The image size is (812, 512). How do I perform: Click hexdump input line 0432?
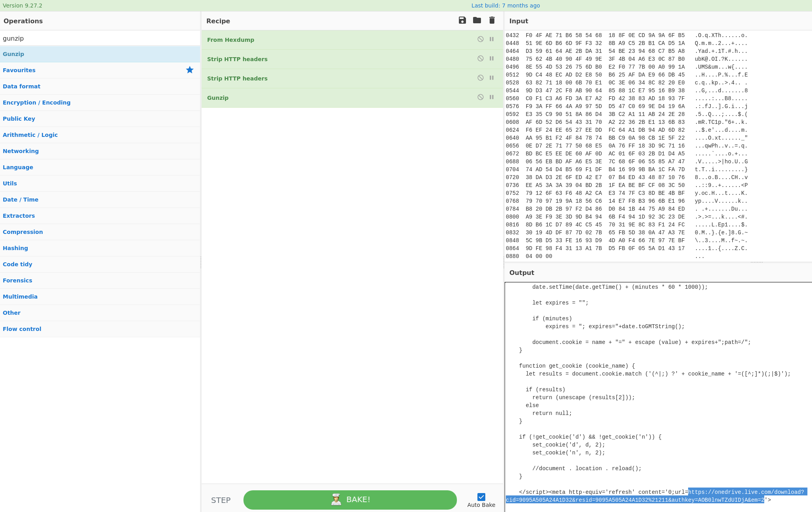[626, 36]
